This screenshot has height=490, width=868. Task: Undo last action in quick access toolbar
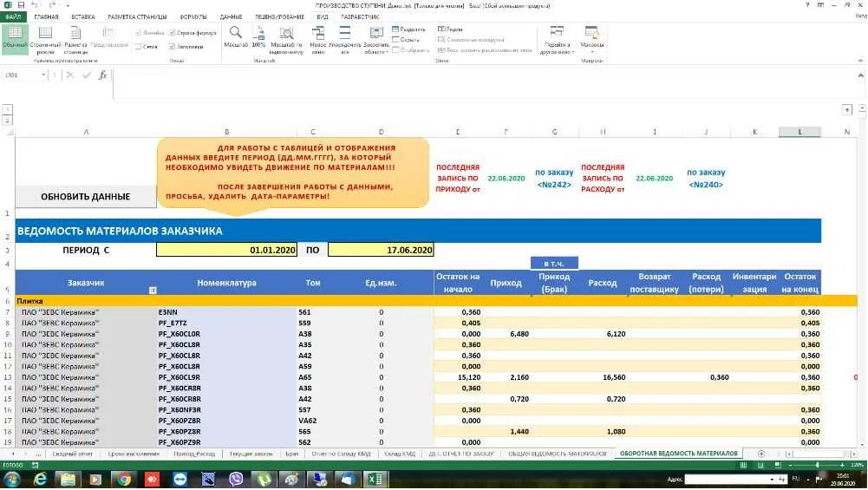tap(35, 5)
